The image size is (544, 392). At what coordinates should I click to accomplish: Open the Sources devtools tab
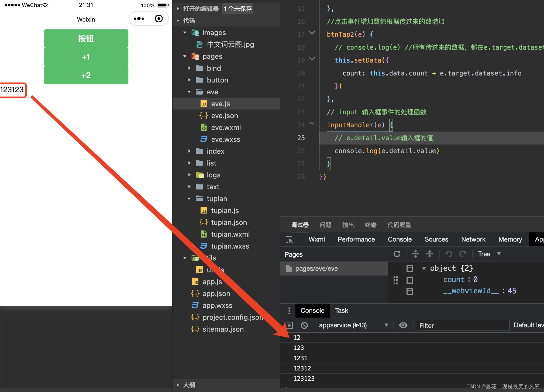point(436,239)
